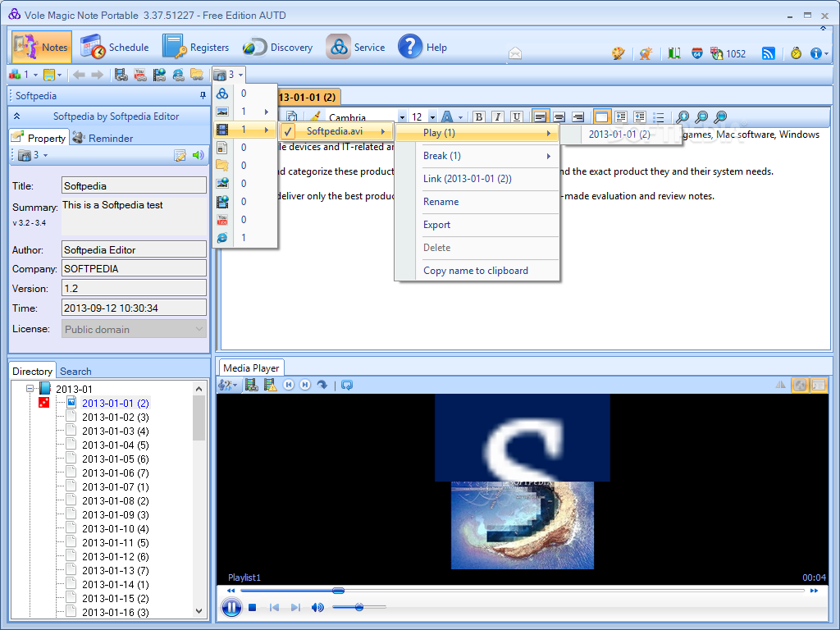This screenshot has width=840, height=630.
Task: Click the film link icon in toolbar
Action: coord(121,75)
